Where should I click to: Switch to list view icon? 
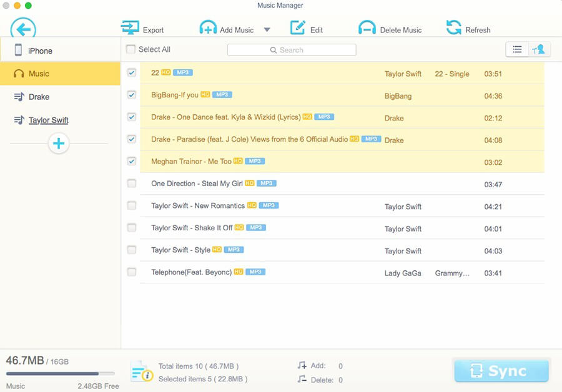tap(517, 50)
